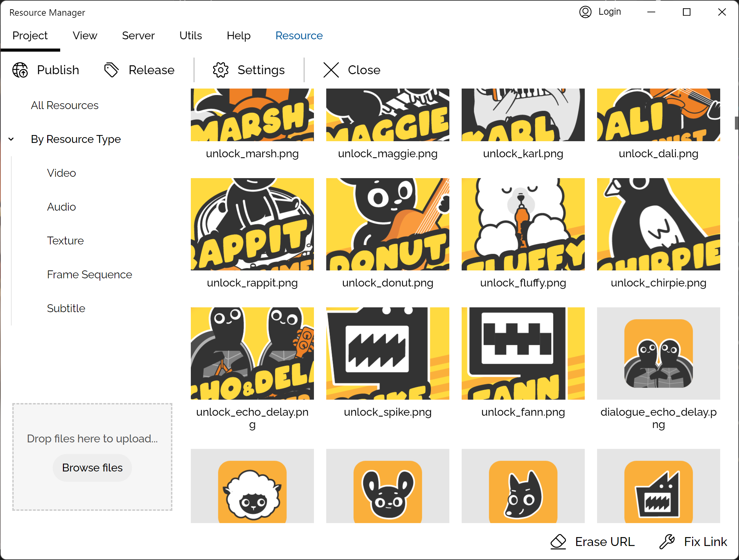Select the sheep dialogue icon thumbnail
This screenshot has width=739, height=560.
click(x=252, y=486)
